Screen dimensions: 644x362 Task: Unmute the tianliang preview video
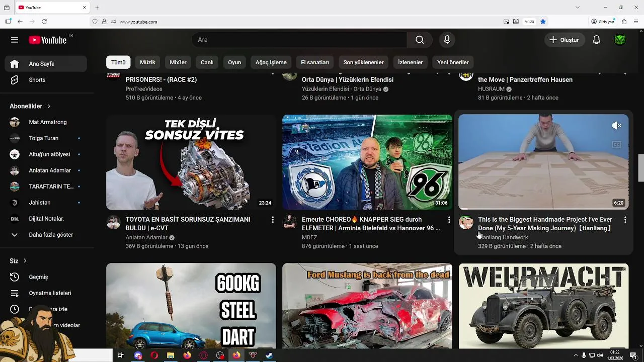point(617,126)
